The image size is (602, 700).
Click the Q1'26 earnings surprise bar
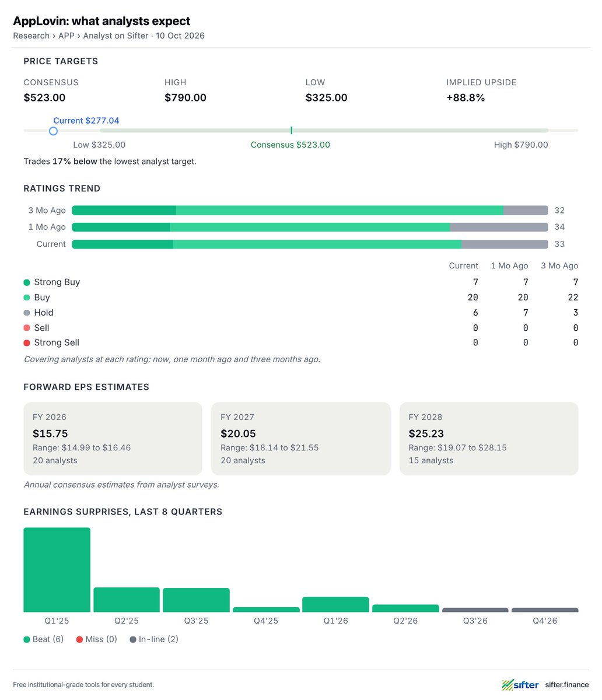point(335,604)
